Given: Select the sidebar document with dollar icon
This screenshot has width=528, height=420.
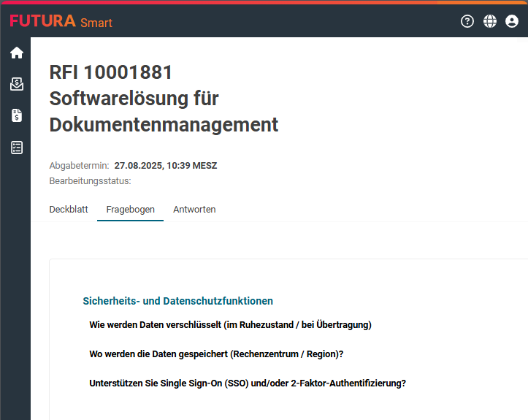Looking at the screenshot, I should [x=16, y=115].
